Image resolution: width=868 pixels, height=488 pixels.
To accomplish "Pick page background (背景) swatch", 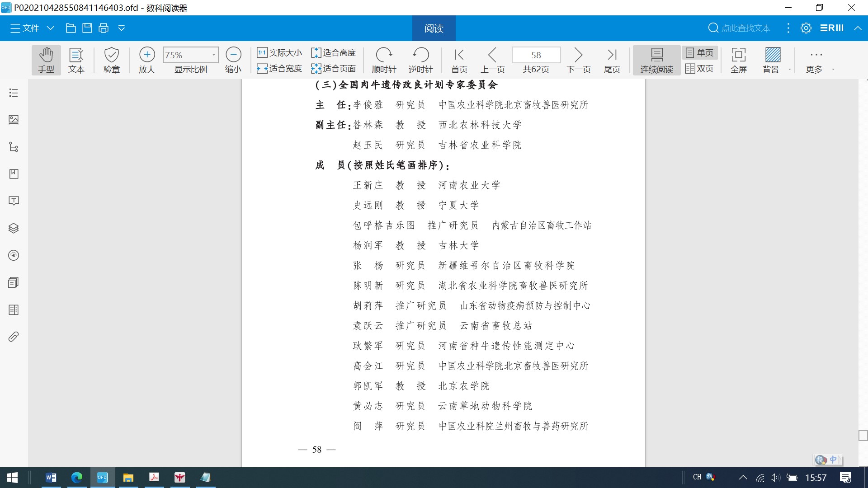I will [772, 55].
